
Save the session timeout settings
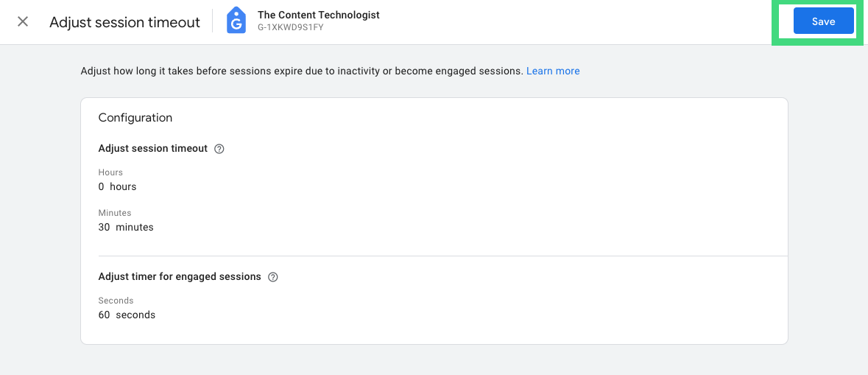click(x=823, y=21)
